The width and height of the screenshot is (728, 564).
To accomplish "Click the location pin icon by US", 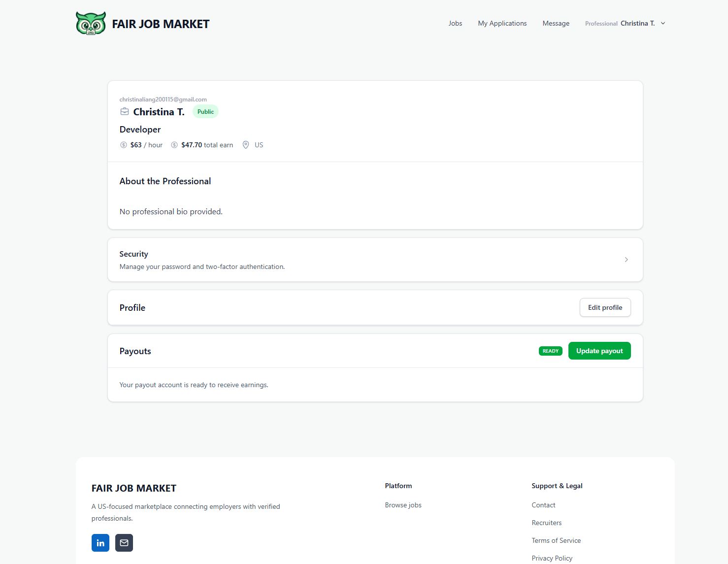I will point(246,145).
